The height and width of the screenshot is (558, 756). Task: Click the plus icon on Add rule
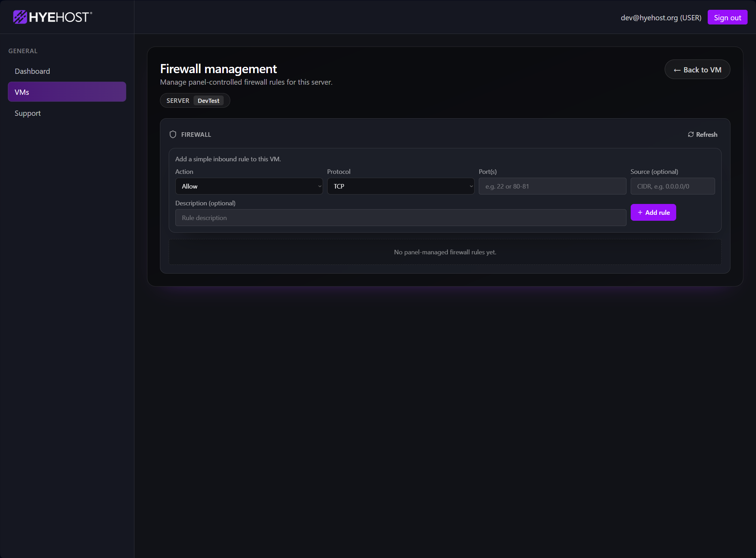click(640, 212)
